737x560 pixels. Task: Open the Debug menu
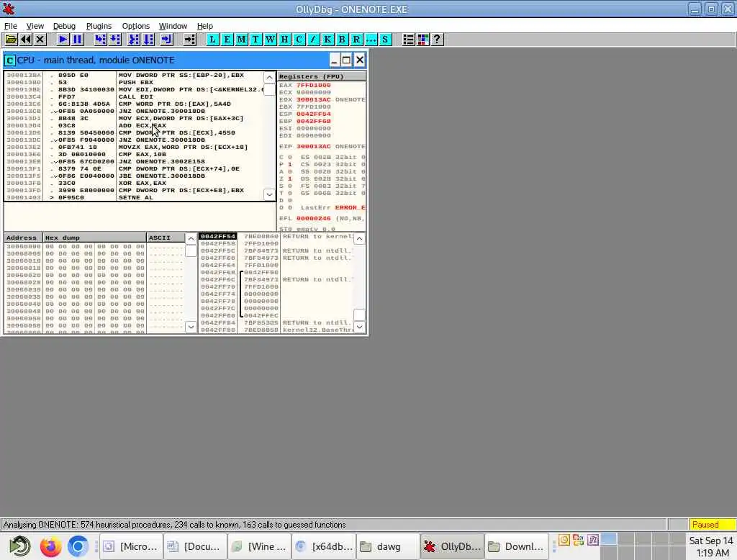(64, 26)
